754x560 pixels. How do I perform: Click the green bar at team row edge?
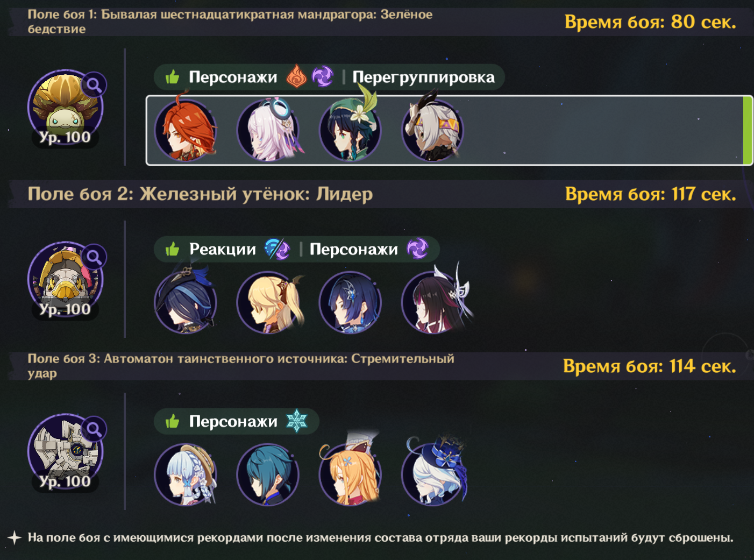748,130
